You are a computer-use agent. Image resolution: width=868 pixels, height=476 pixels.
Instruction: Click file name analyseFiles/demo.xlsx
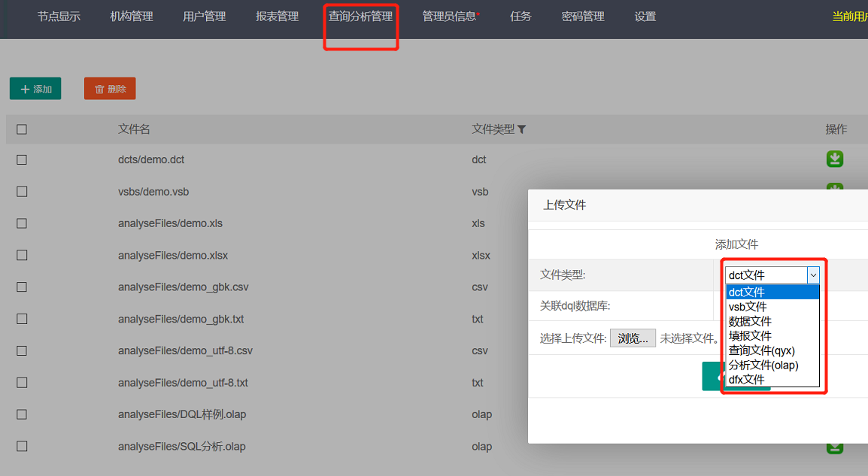pos(173,255)
